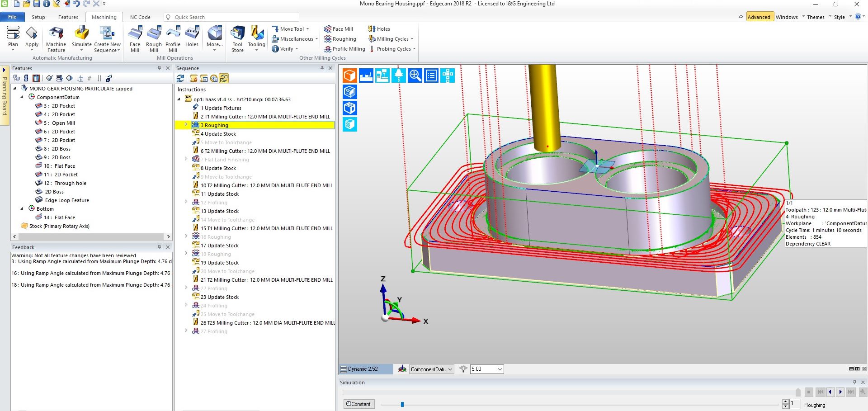
Task: Click the simulation speed slider handle
Action: (x=402, y=404)
